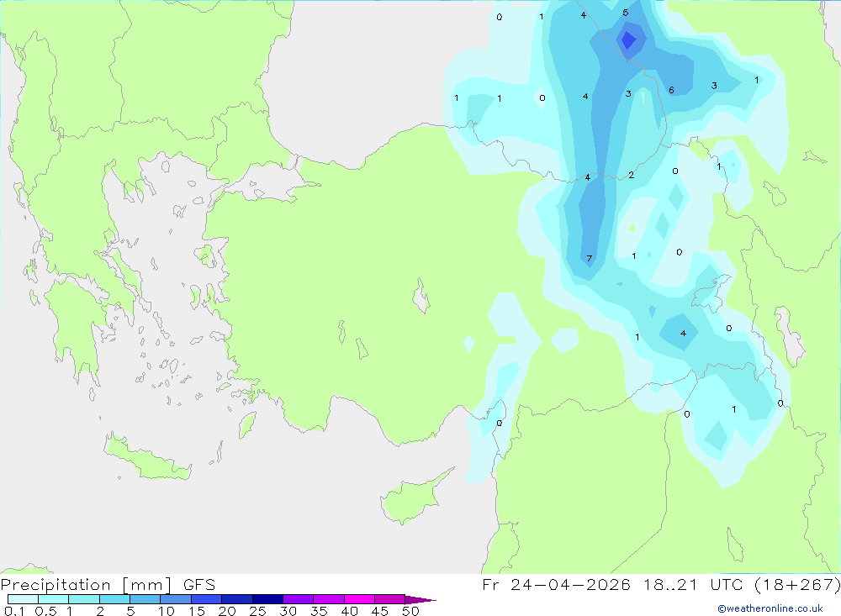This screenshot has width=841, height=616.
Task: Click the 1–2 mm legend color box
Action: tap(84, 599)
